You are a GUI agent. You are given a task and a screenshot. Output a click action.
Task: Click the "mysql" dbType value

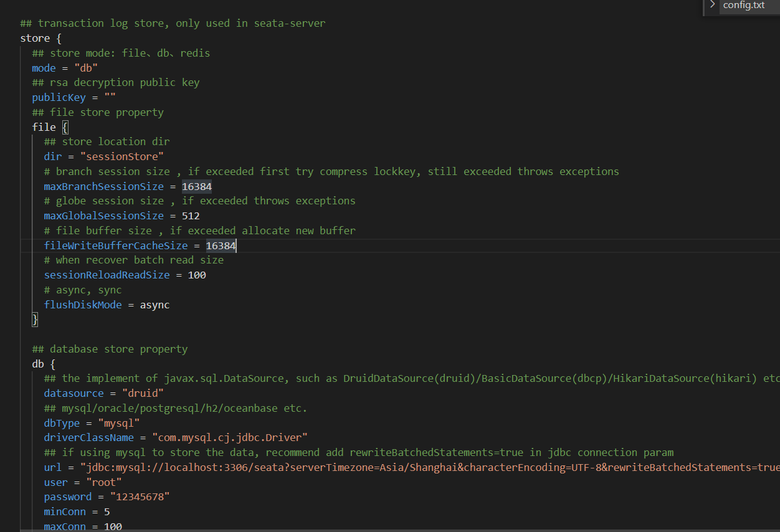(x=118, y=423)
